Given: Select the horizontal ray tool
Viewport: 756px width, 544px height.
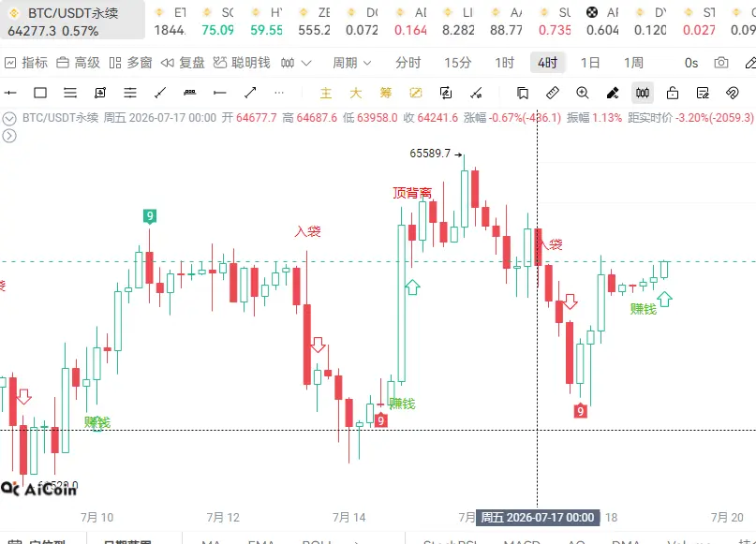Looking at the screenshot, I should [x=220, y=93].
